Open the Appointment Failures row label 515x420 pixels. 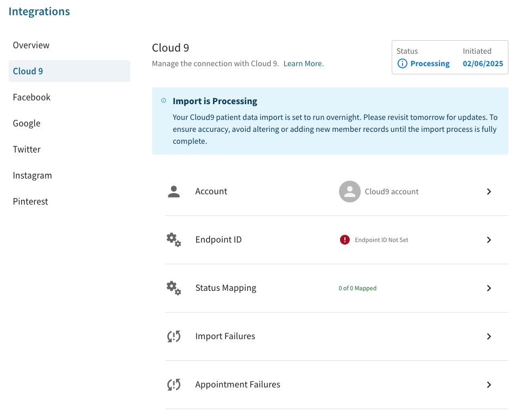[x=238, y=385]
